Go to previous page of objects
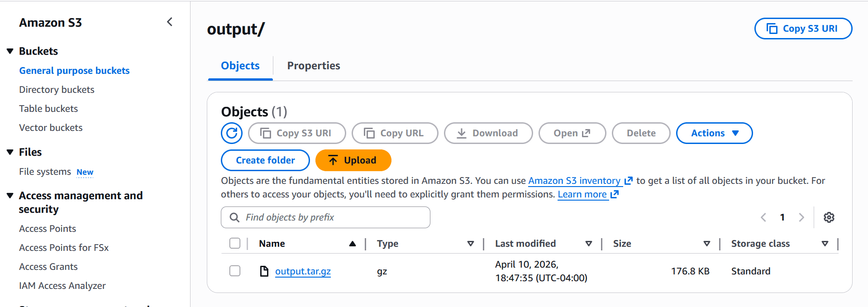868x307 pixels. (x=763, y=217)
